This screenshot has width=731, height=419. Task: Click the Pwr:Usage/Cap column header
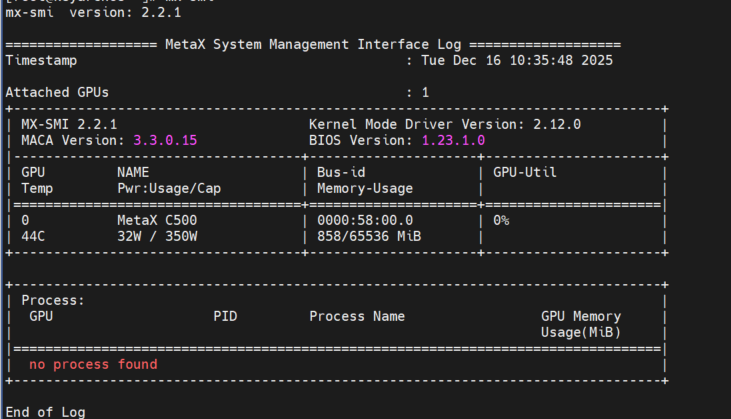169,188
